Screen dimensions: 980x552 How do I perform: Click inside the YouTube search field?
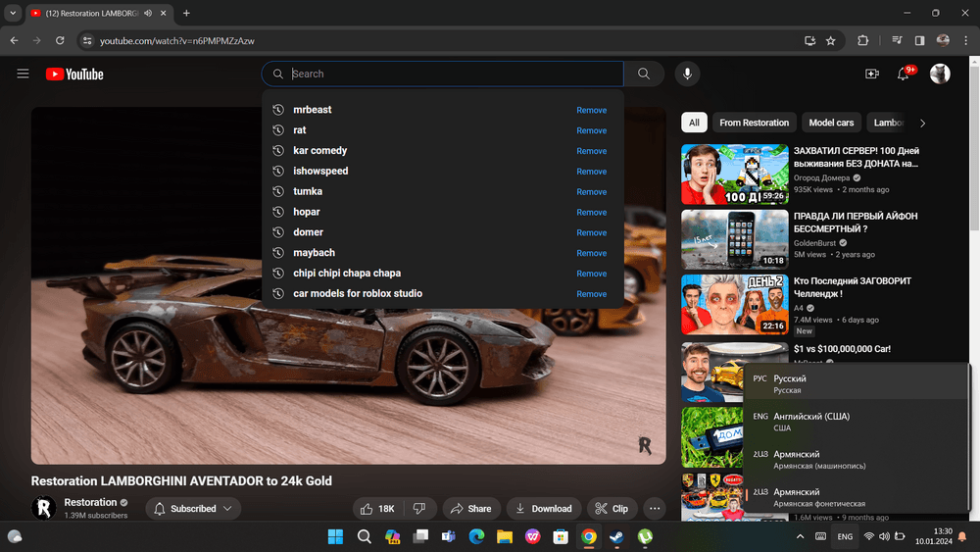pyautogui.click(x=451, y=74)
